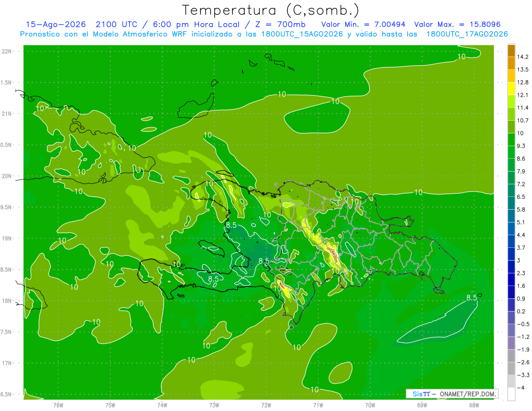Click the "7.2" color scale value

tap(521, 184)
